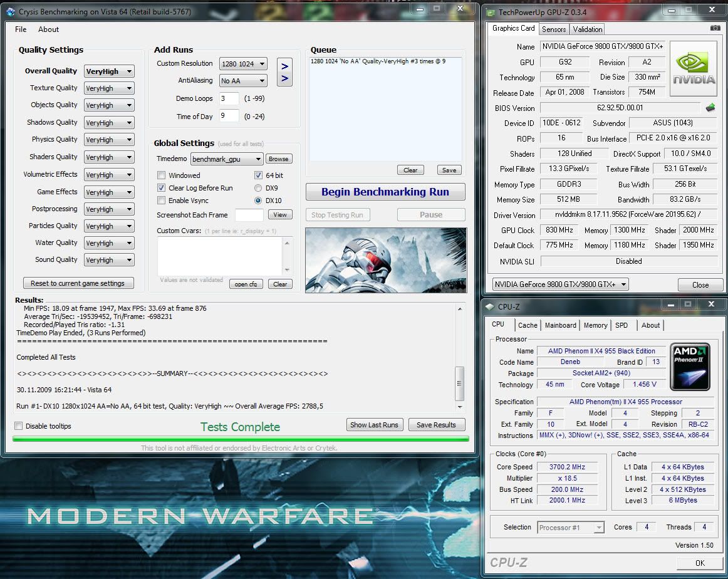This screenshot has width=728, height=579.
Task: Toggle the 64 bit checkbox
Action: (x=258, y=175)
